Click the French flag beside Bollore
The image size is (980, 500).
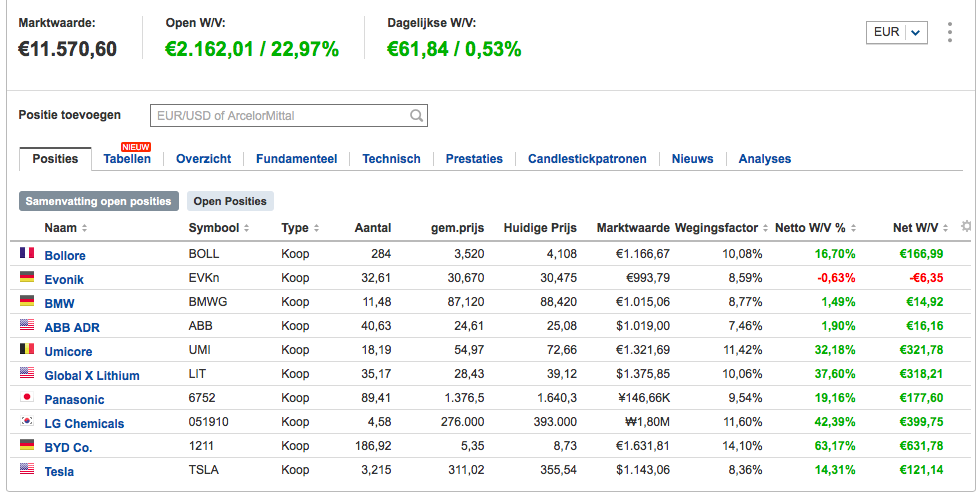click(27, 253)
